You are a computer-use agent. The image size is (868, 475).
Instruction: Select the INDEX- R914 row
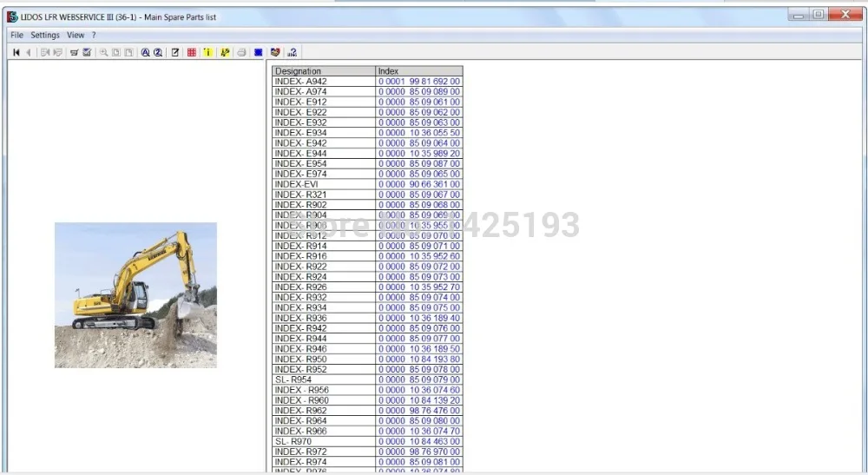click(367, 246)
